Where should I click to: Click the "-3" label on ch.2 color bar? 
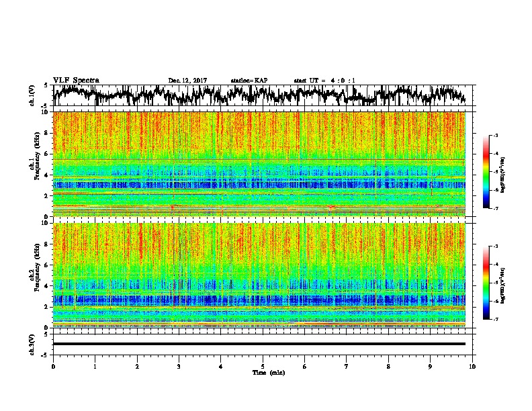pyautogui.click(x=496, y=246)
